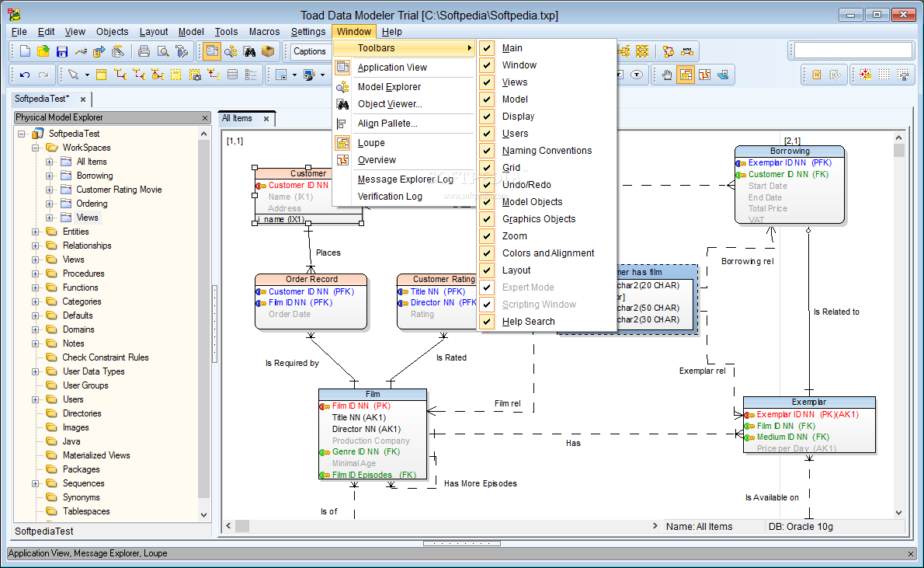Uncheck the Views toolbar checkbox
This screenshot has height=568, width=924.
point(487,82)
